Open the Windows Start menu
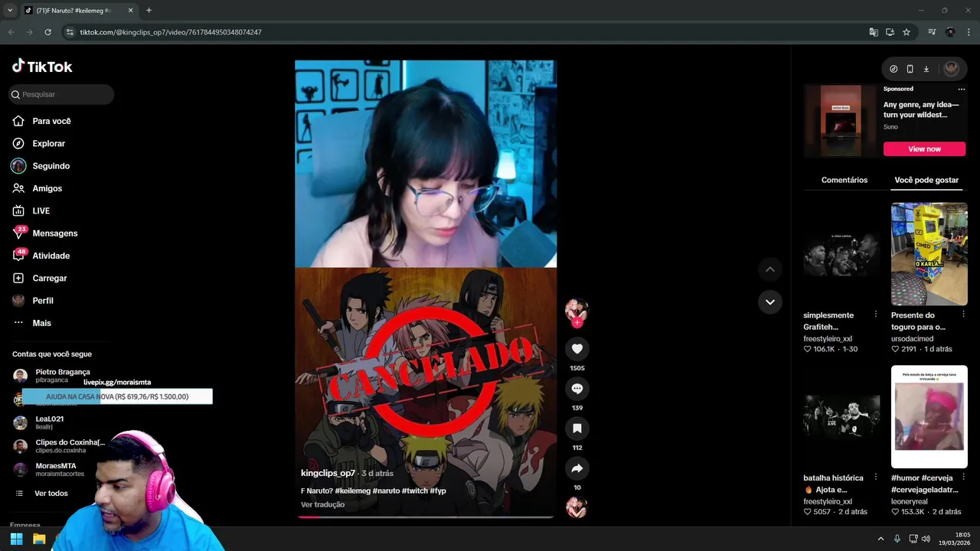The height and width of the screenshot is (551, 980). pos(16,539)
